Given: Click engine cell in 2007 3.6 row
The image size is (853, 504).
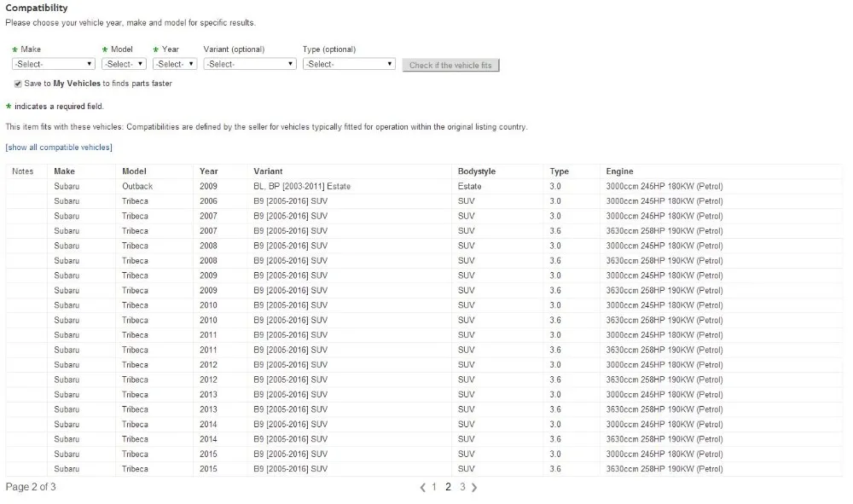Looking at the screenshot, I should click(x=664, y=231).
